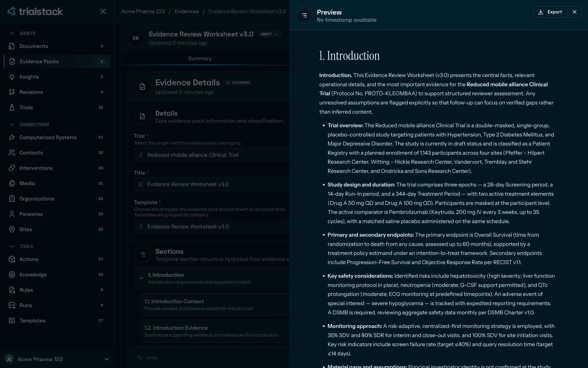The height and width of the screenshot is (368, 588).
Task: Open Acme Pharma 123 breadcrumb link
Action: (x=143, y=11)
